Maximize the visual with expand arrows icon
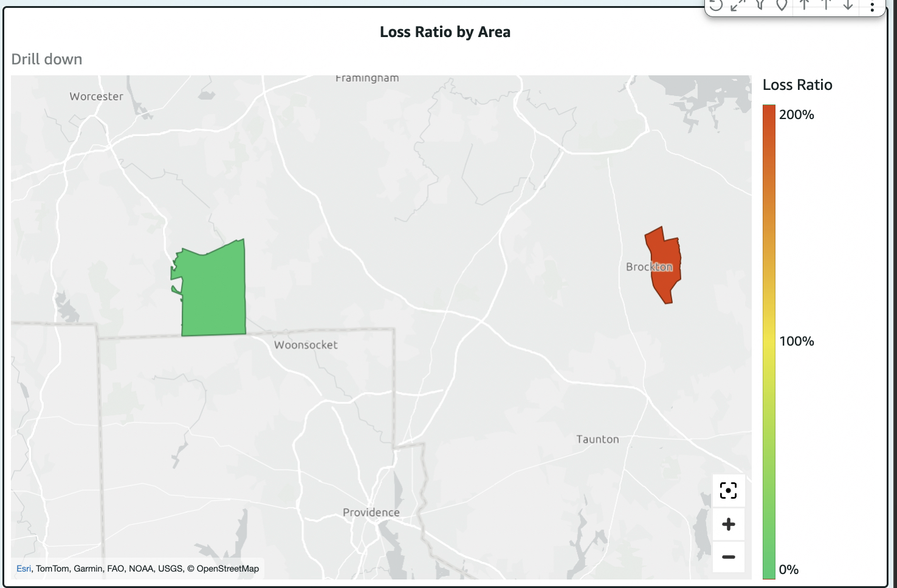Image resolution: width=897 pixels, height=588 pixels. pyautogui.click(x=738, y=5)
